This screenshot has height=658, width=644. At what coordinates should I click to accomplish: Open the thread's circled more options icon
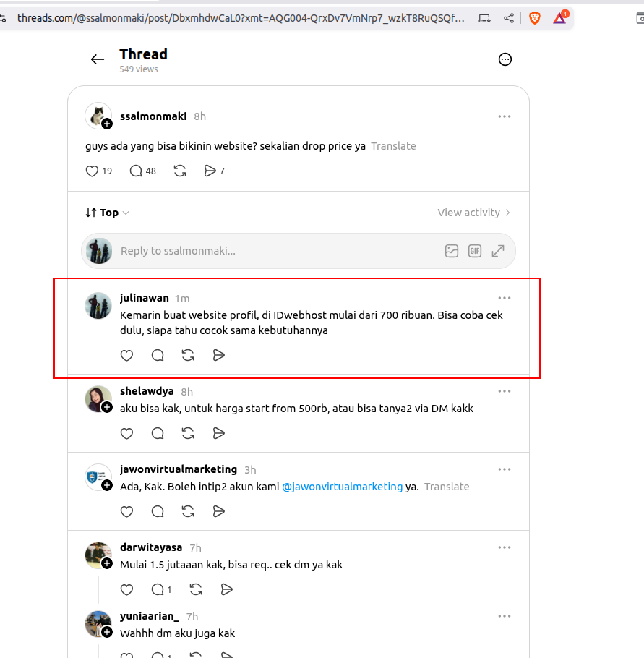[x=505, y=59]
